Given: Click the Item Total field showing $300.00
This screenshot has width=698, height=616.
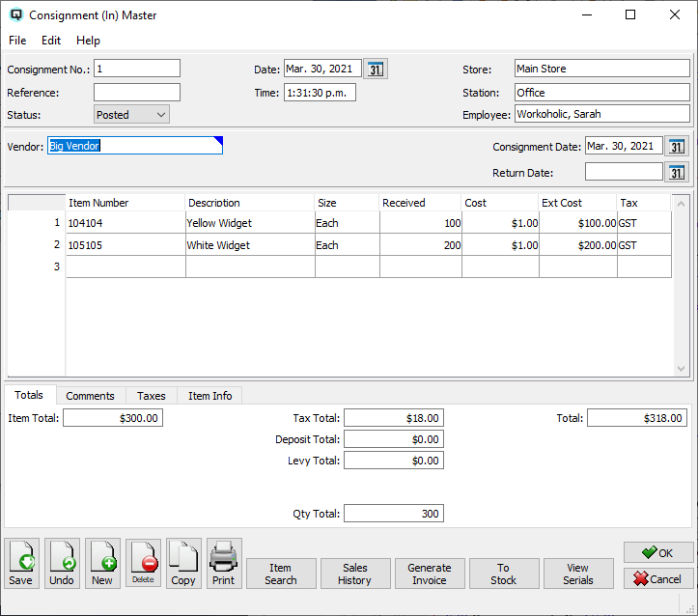Looking at the screenshot, I should (x=113, y=418).
